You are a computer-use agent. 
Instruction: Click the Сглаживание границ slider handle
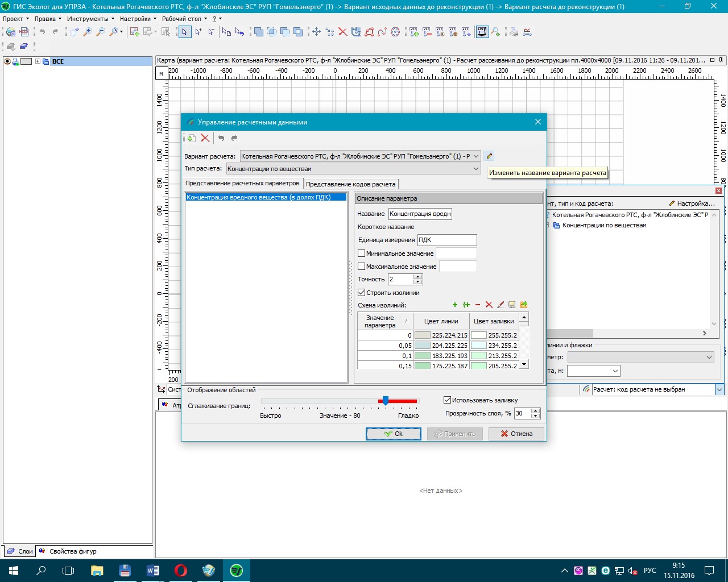click(386, 401)
